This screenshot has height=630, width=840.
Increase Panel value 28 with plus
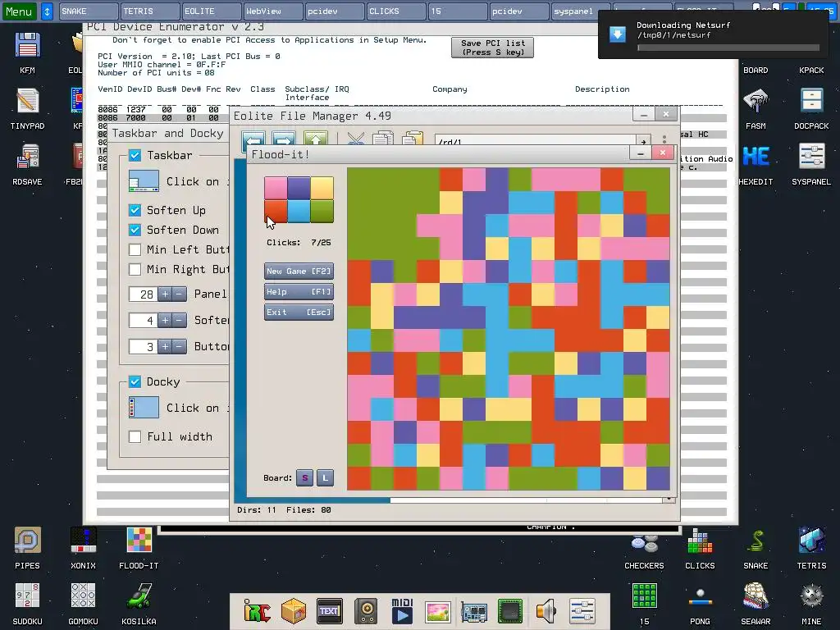click(x=165, y=294)
